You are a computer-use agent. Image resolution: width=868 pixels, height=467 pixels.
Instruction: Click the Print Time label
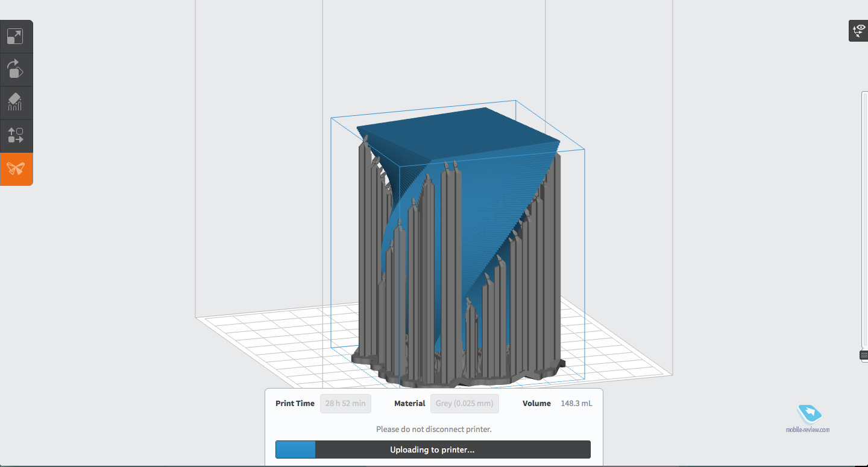pyautogui.click(x=295, y=404)
